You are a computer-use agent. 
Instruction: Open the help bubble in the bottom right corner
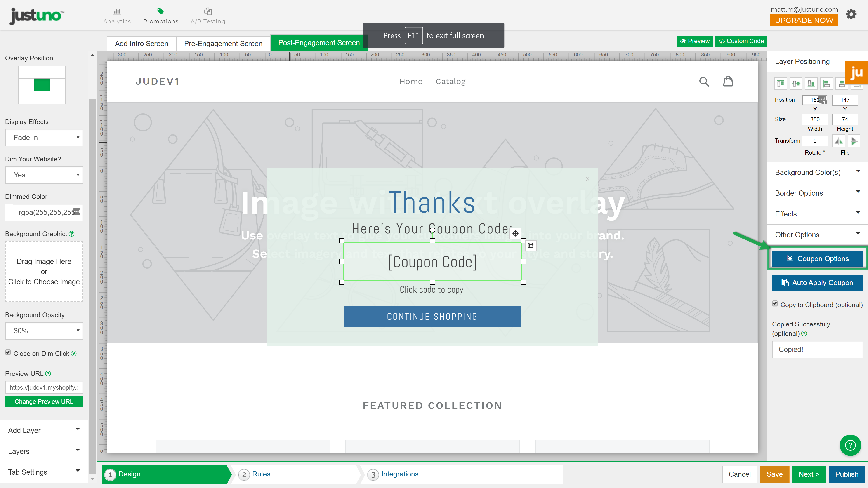(850, 445)
